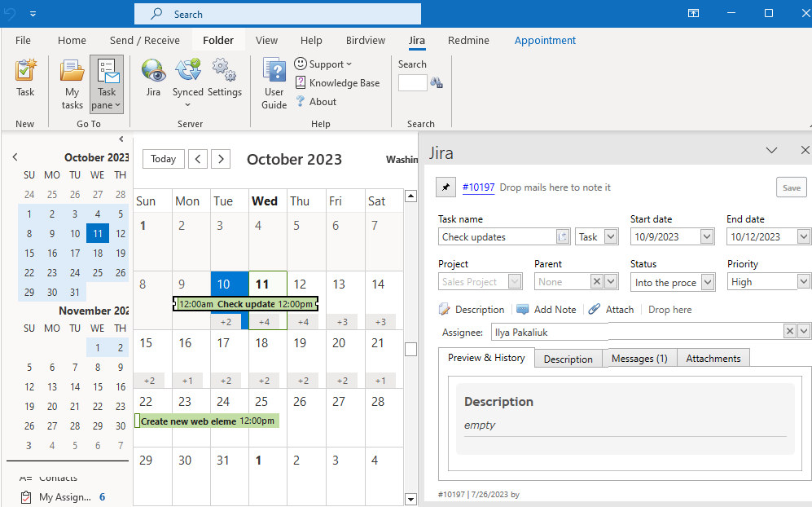This screenshot has width=812, height=507.
Task: Toggle ribbon display options icon
Action: tap(693, 14)
